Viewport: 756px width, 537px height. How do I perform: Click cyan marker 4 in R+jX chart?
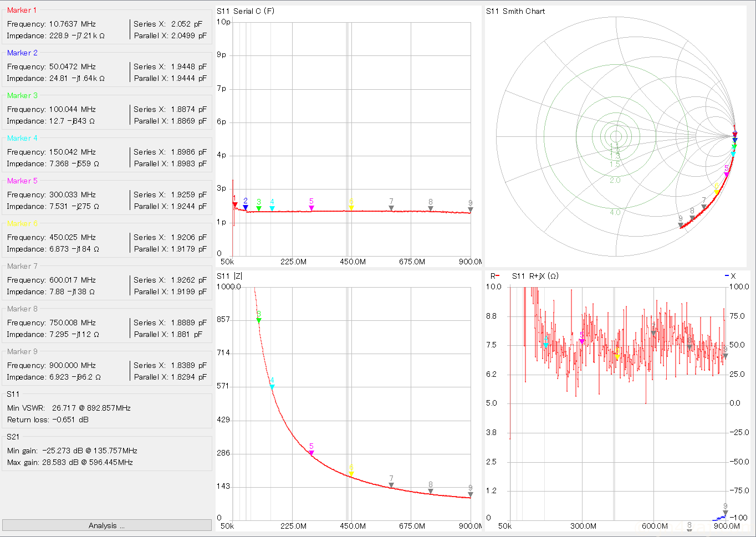tap(546, 345)
